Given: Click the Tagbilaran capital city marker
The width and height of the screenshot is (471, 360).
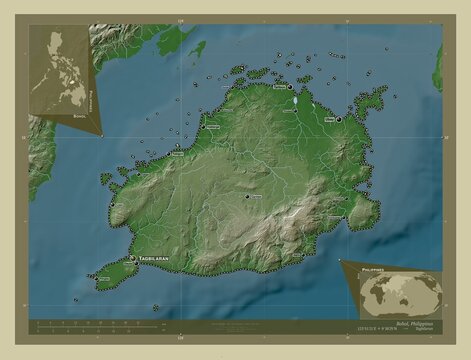Looking at the screenshot, I should (133, 258).
